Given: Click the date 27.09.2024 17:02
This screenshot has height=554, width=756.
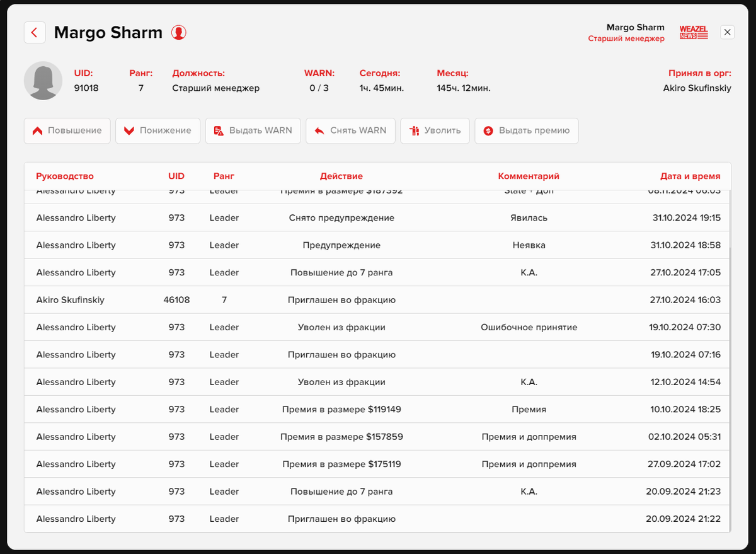Looking at the screenshot, I should [x=685, y=464].
